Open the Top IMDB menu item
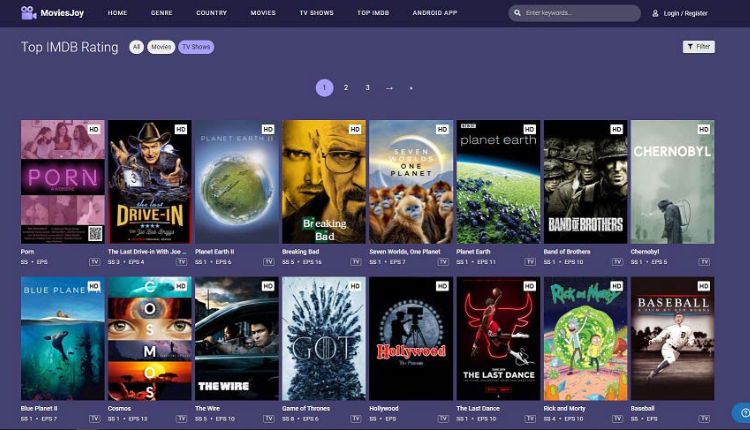The width and height of the screenshot is (750, 430). click(371, 13)
